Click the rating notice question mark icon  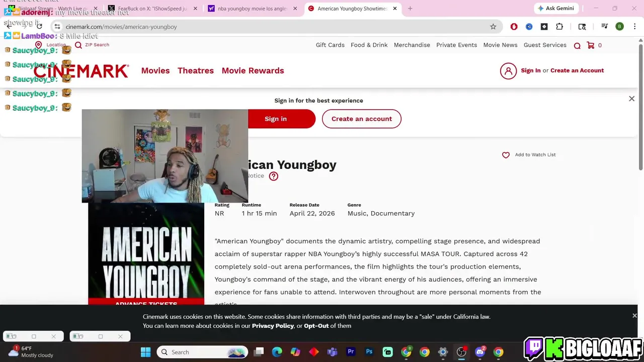pyautogui.click(x=273, y=176)
